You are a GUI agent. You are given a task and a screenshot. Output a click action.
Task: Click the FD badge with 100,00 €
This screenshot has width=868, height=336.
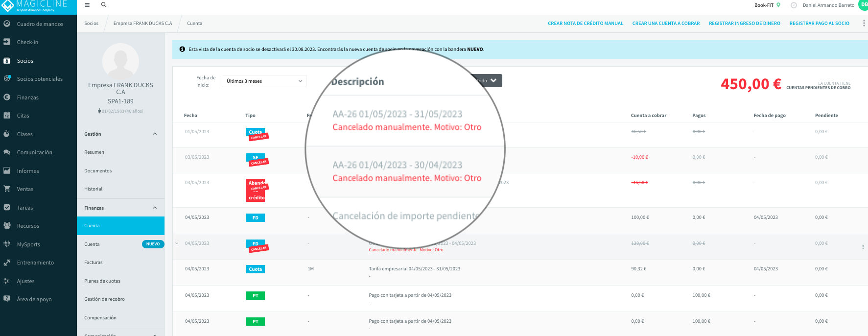255,218
